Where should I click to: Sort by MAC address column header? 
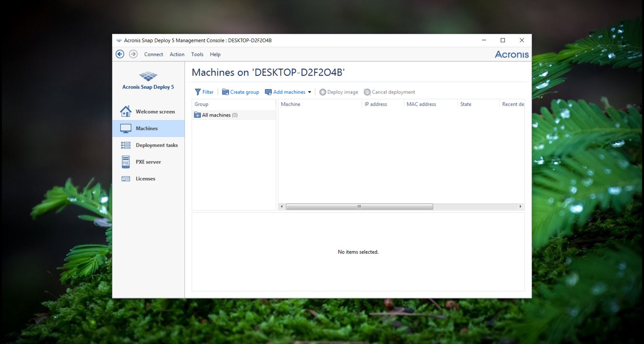pyautogui.click(x=431, y=104)
